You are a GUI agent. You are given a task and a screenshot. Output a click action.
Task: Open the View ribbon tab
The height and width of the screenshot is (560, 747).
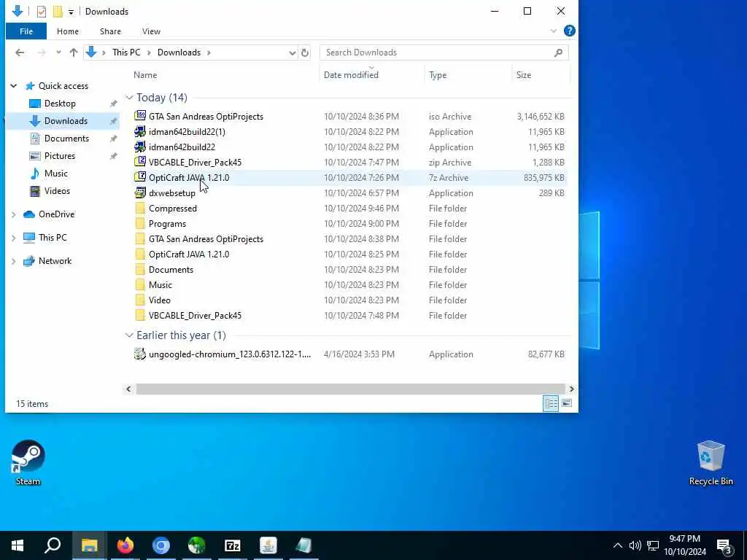click(151, 31)
